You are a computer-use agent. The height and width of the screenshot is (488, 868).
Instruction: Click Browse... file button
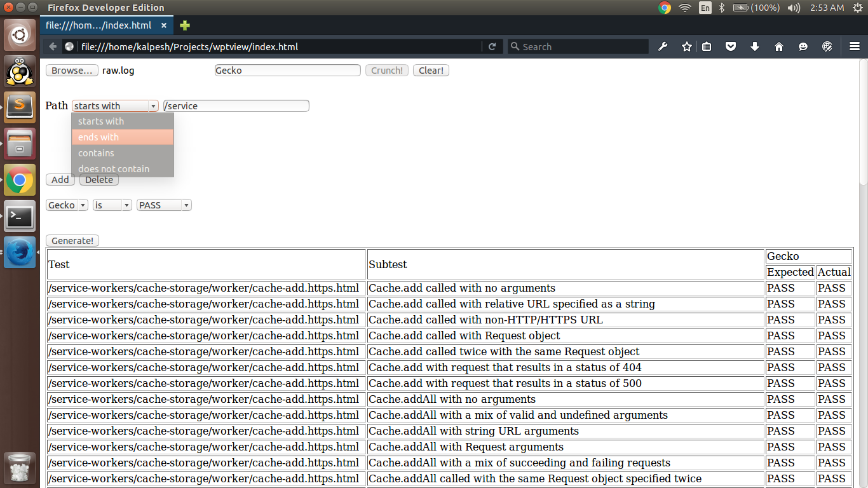[72, 71]
